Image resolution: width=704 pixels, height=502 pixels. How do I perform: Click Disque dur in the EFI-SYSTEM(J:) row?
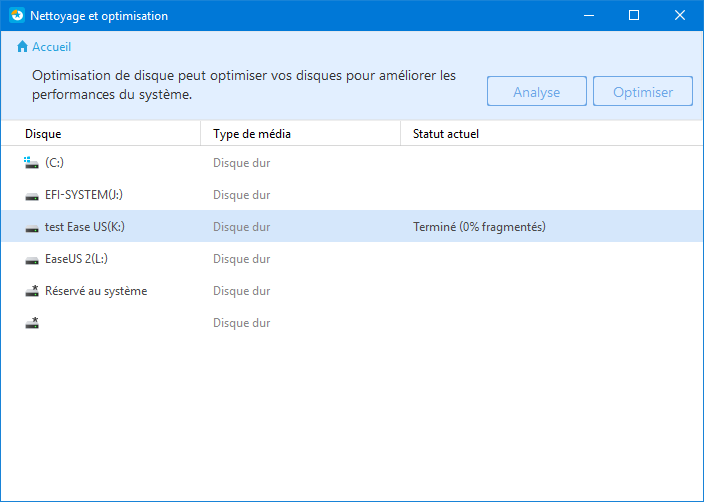(242, 195)
